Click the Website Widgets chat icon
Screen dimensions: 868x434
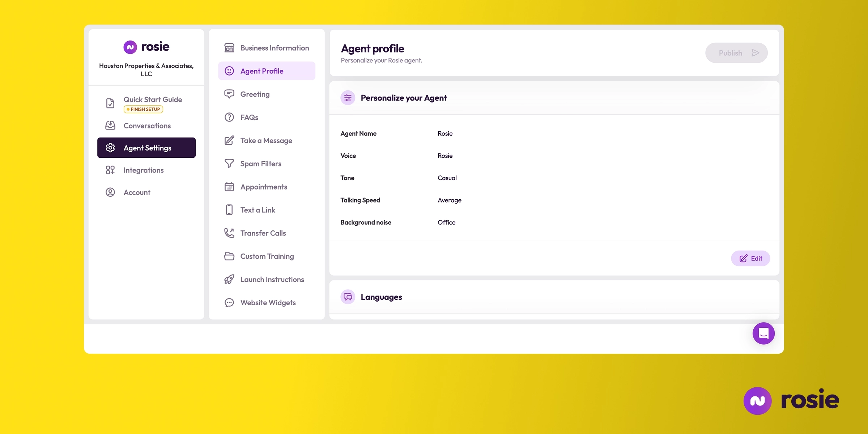(229, 302)
